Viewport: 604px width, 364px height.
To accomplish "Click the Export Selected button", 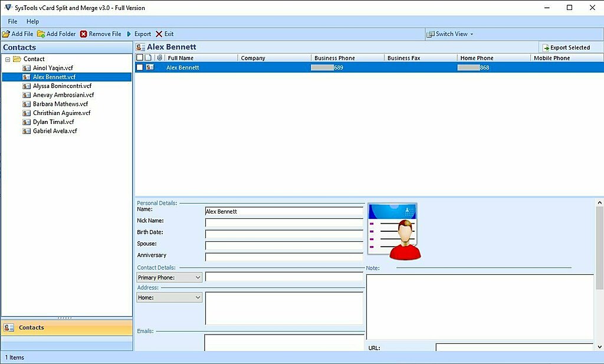I will pos(566,47).
